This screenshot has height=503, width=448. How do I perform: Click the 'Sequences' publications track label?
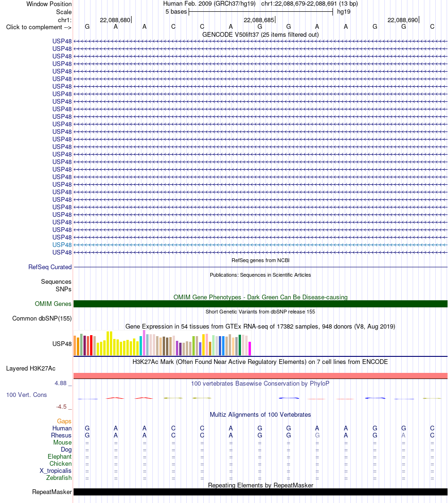point(56,281)
